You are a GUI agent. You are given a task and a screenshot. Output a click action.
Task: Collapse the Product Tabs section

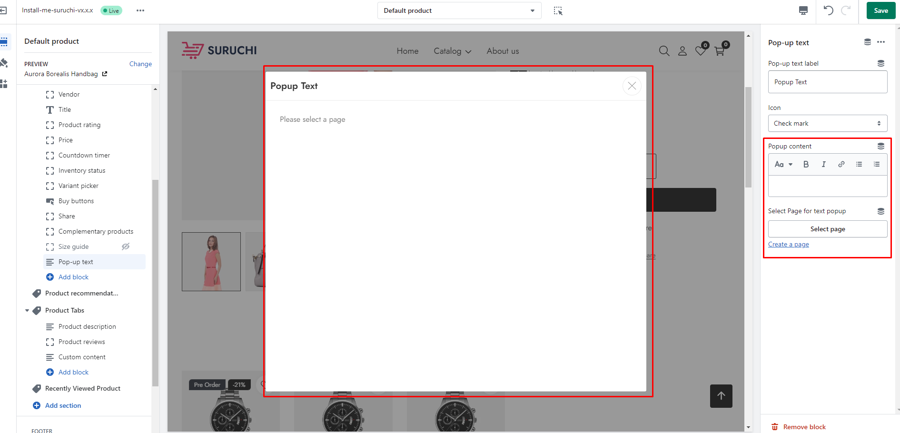27,311
